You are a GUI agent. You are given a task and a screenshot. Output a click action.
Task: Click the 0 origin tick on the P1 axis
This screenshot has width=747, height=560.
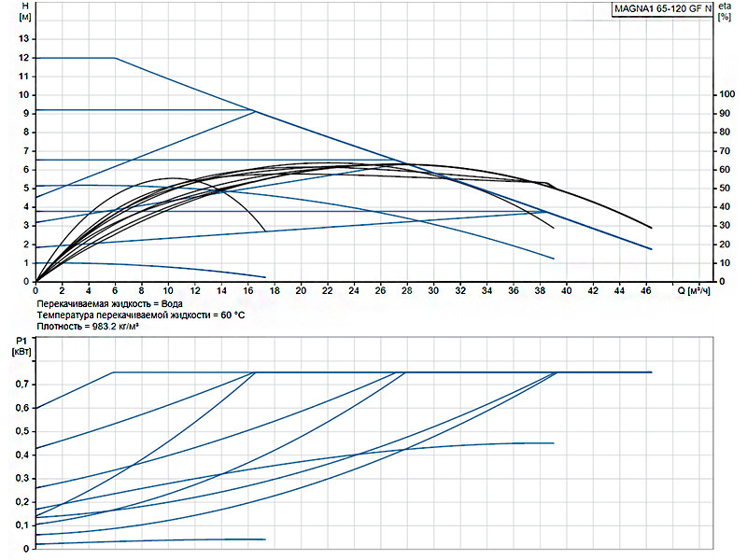point(26,549)
